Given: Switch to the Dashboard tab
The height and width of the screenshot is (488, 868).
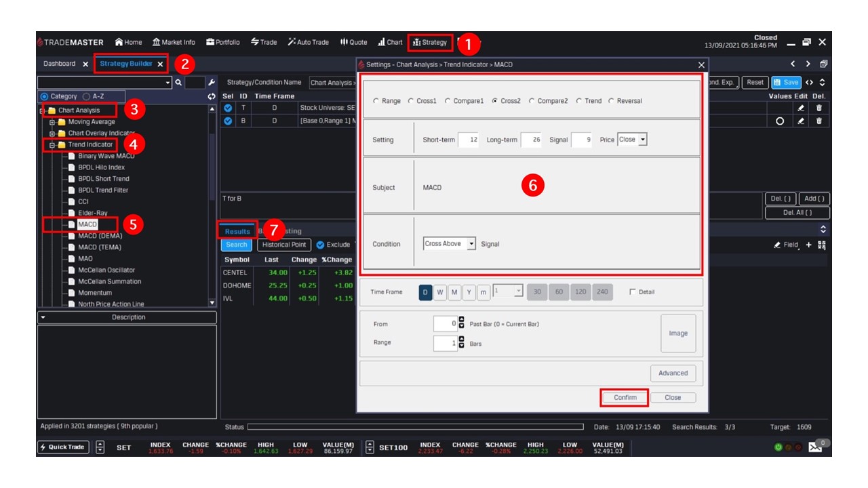Looking at the screenshot, I should pos(59,64).
